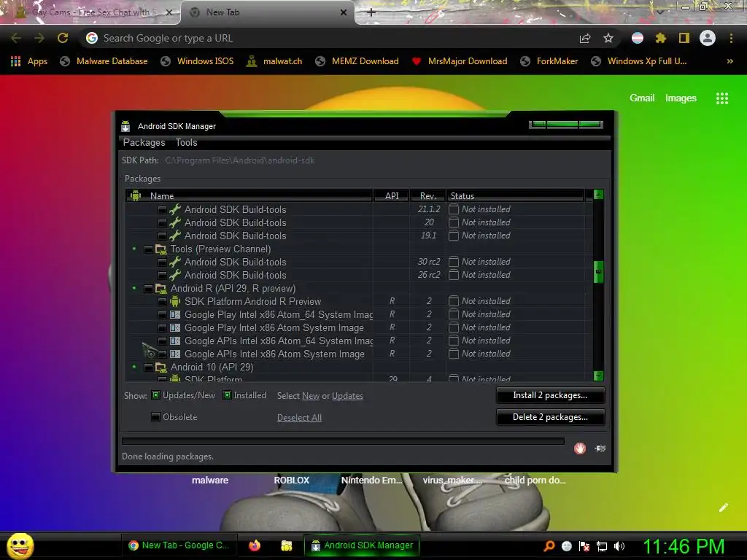This screenshot has width=747, height=560.
Task: Open the Tools menu in SDK Manager
Action: pyautogui.click(x=186, y=142)
